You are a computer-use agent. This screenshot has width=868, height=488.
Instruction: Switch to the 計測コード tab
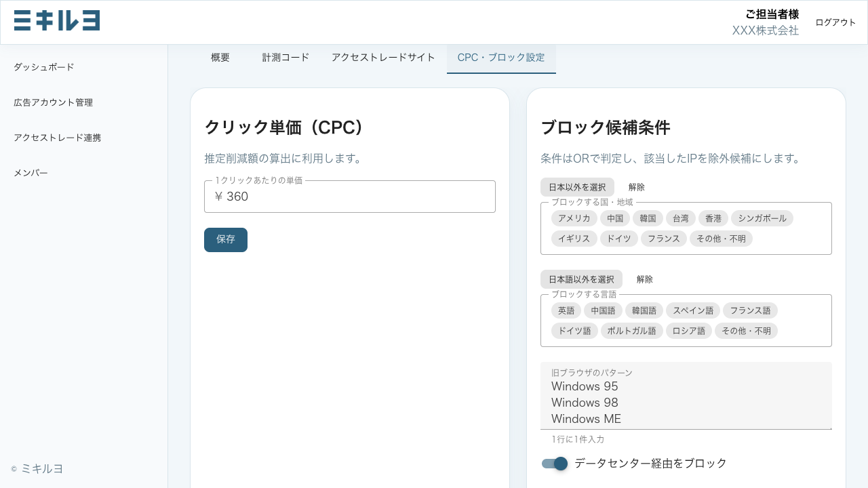pos(285,58)
